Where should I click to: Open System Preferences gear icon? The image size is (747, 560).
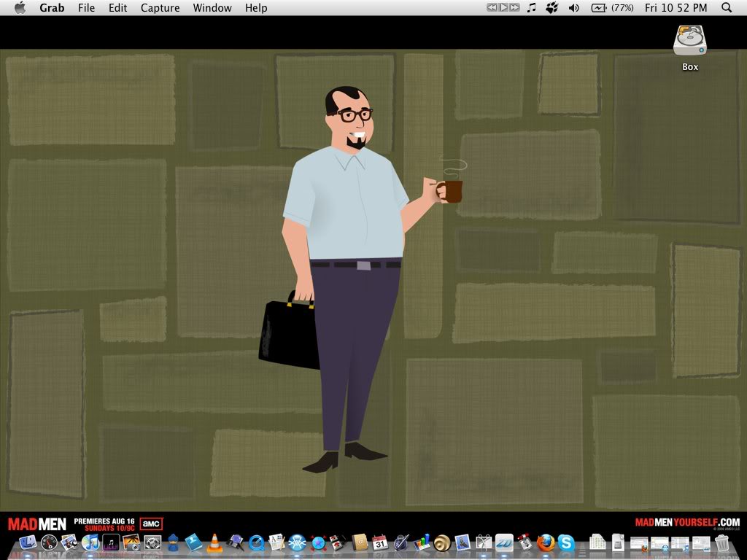coord(152,542)
